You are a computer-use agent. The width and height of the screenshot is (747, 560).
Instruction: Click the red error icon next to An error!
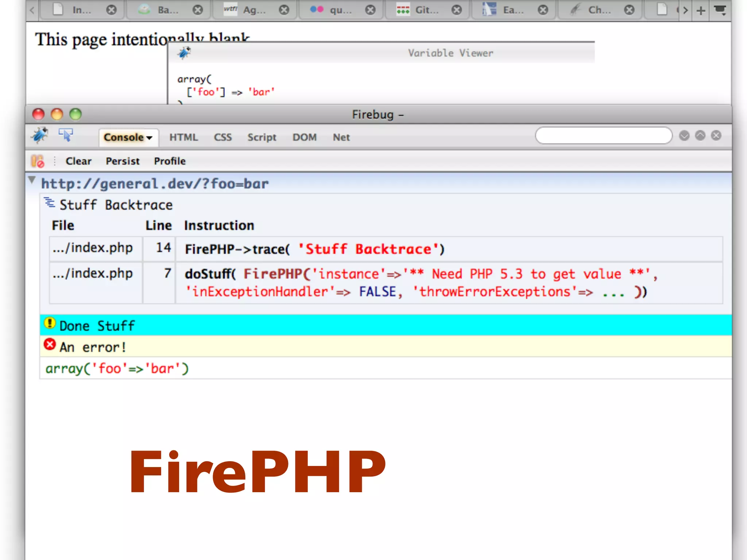tap(50, 345)
